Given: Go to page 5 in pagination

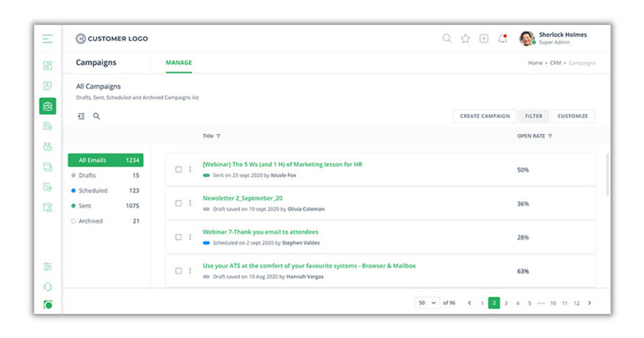Looking at the screenshot, I should click(529, 303).
